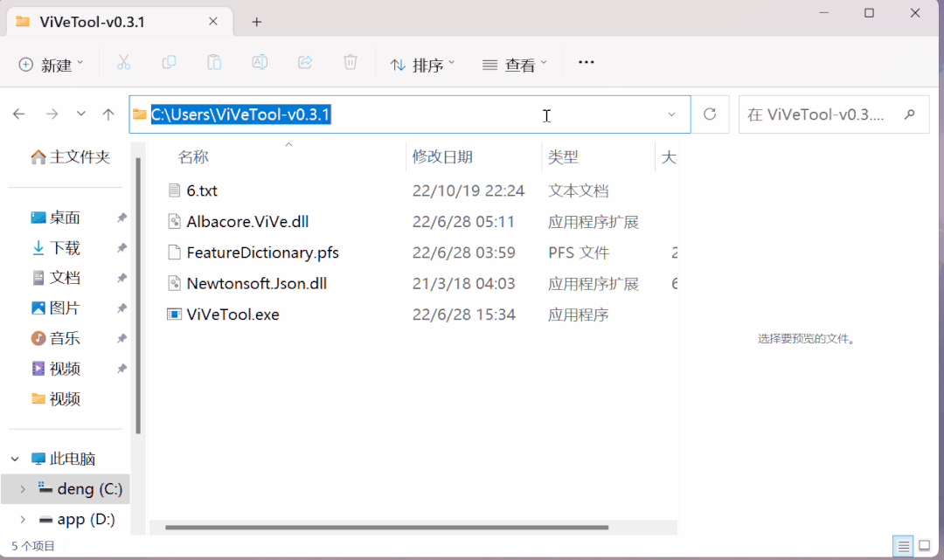This screenshot has width=944, height=560.
Task: Click the search magnifier icon
Action: (910, 114)
